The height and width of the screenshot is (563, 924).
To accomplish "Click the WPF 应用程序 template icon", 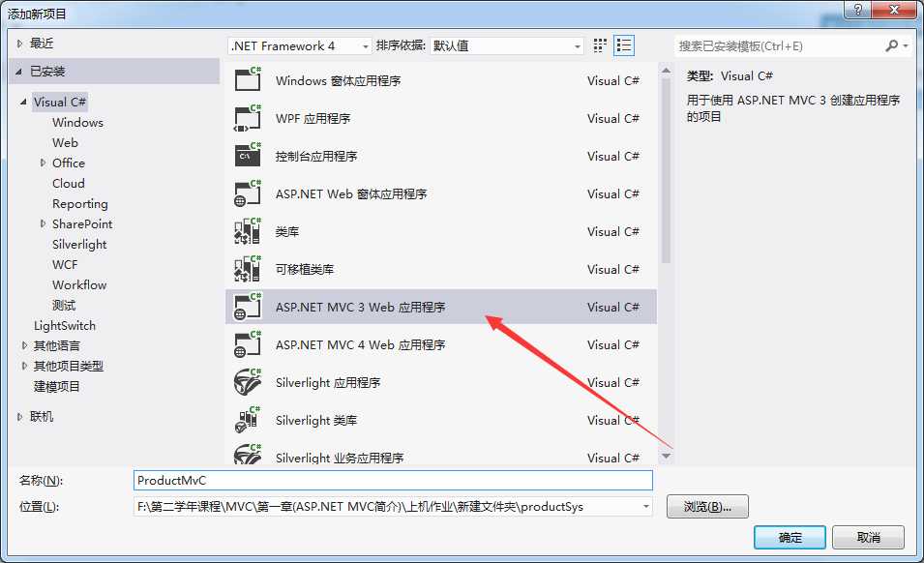I will tap(248, 118).
